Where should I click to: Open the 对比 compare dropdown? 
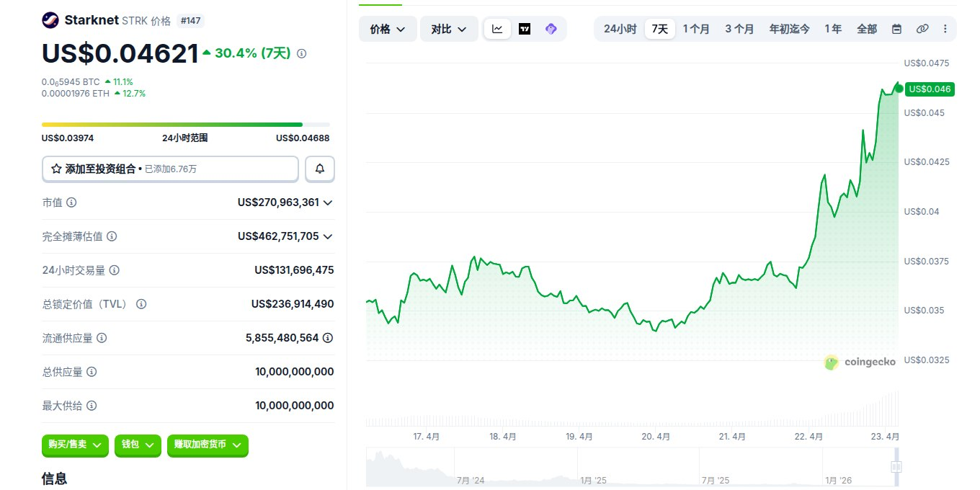click(x=449, y=29)
